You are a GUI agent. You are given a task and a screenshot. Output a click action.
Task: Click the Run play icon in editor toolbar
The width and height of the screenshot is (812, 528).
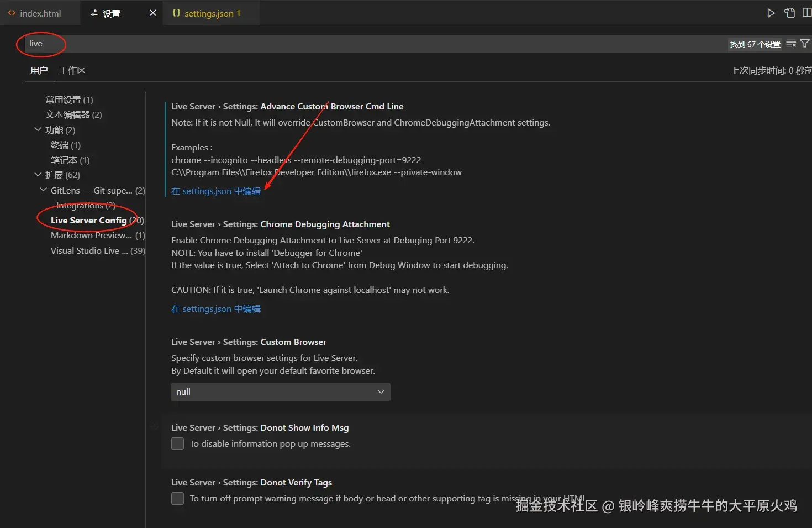point(771,13)
